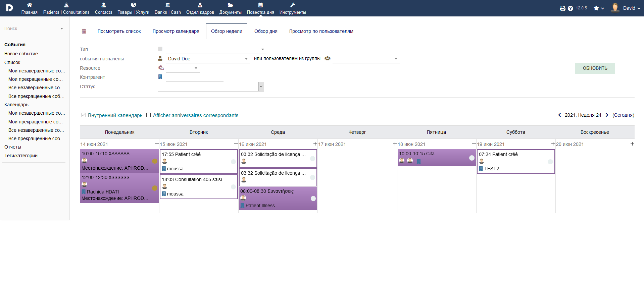Click the print icon in top bar
The height and width of the screenshot is (283, 644).
coord(562,8)
